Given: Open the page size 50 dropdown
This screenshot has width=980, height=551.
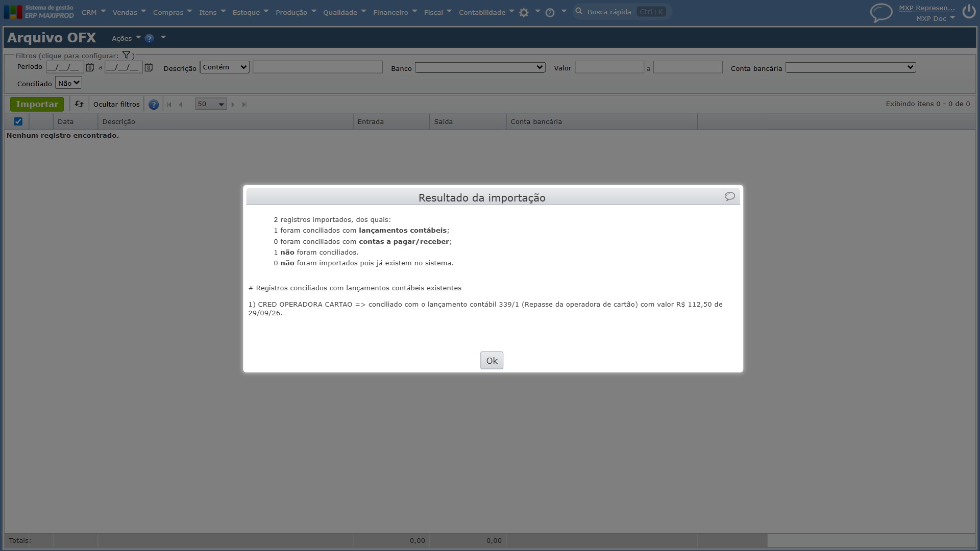Looking at the screenshot, I should (211, 104).
